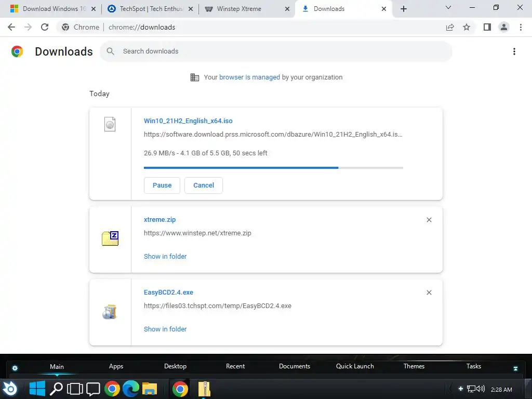
Task: Open the Chrome profile avatar
Action: (504, 27)
